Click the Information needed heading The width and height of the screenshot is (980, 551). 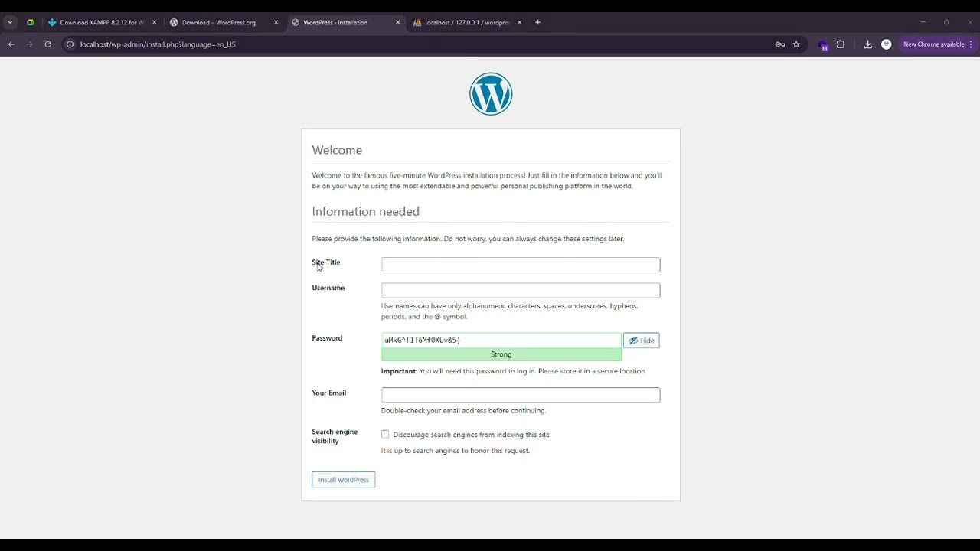tap(366, 212)
